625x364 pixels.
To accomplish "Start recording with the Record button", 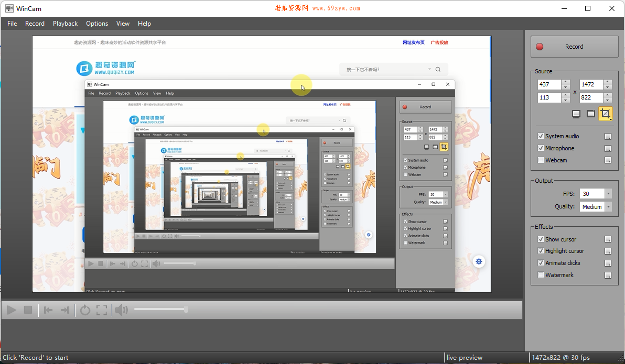I will 574,47.
